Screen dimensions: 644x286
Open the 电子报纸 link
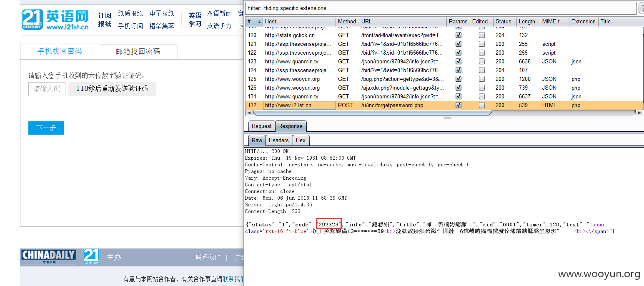click(x=162, y=14)
